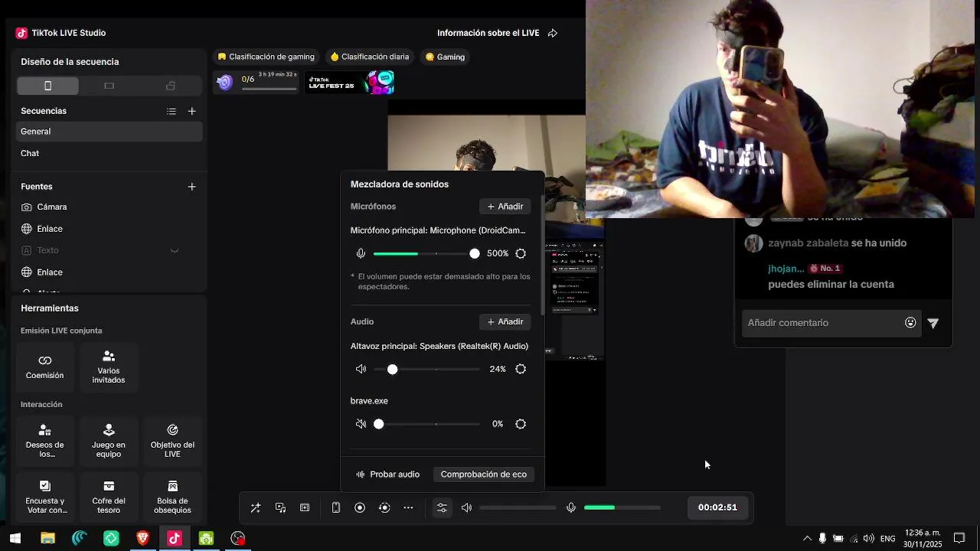The width and height of the screenshot is (980, 551).
Task: Open Windows Start menu
Action: click(x=15, y=539)
